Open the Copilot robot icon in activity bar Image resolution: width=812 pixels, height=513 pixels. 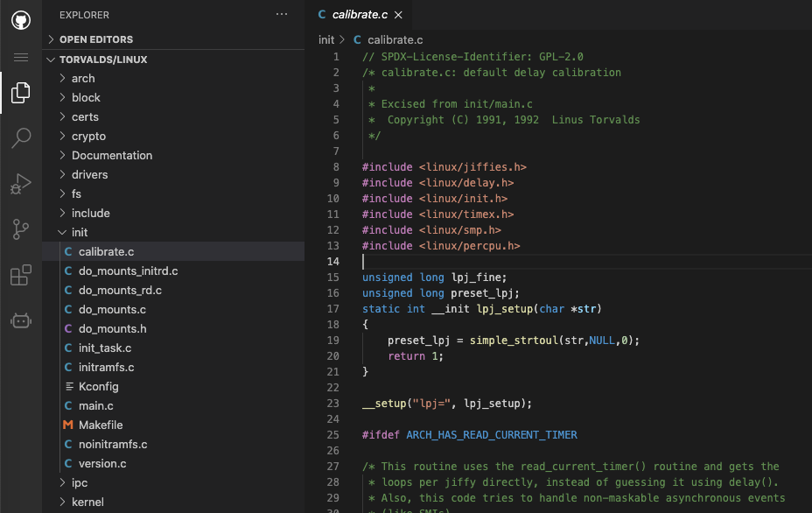pyautogui.click(x=19, y=320)
